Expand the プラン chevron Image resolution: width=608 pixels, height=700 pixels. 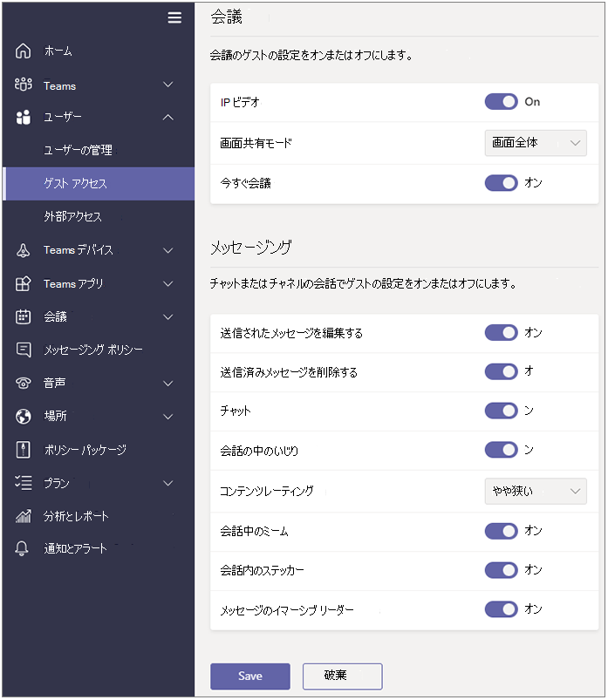168,483
